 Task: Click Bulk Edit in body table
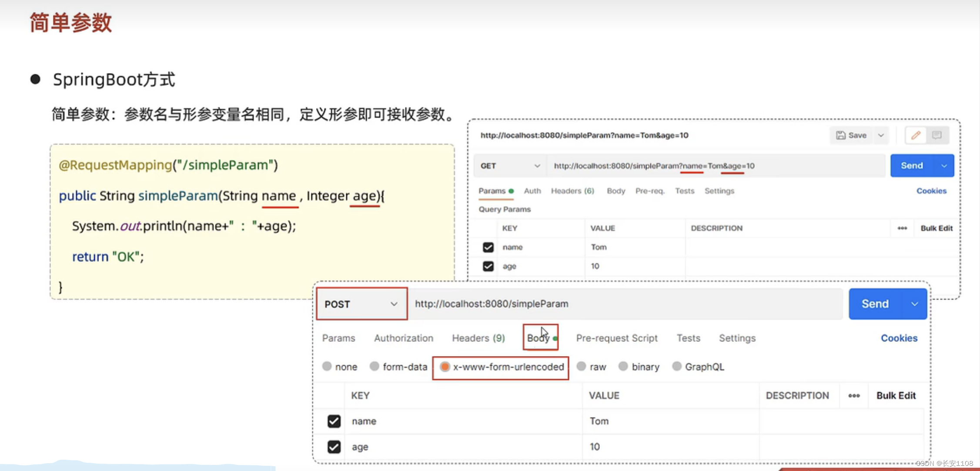click(x=896, y=395)
